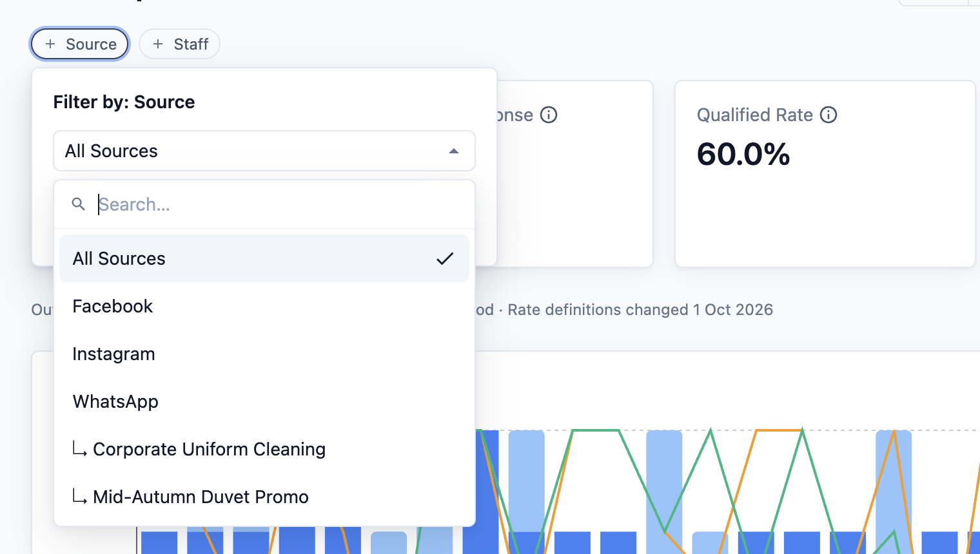Click the Staff filter chip

pyautogui.click(x=180, y=44)
